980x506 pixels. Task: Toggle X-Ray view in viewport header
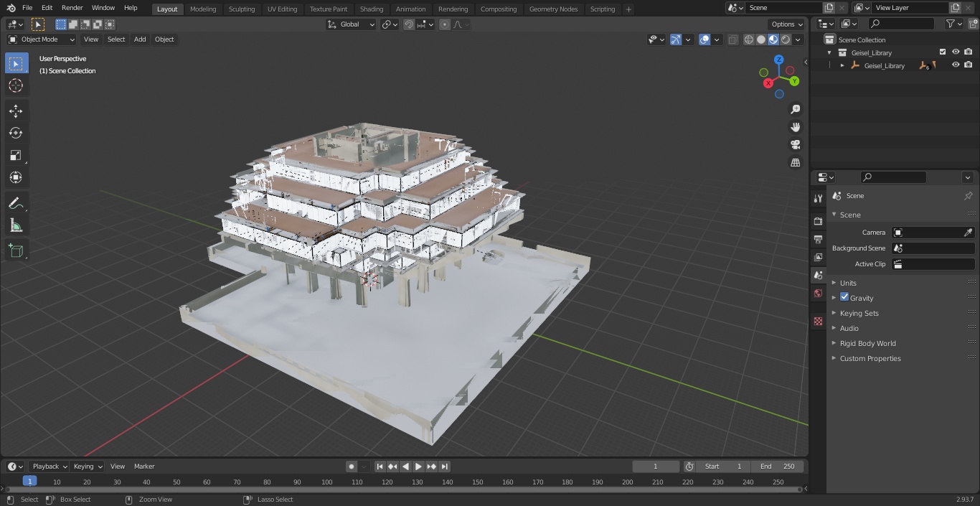[x=732, y=39]
